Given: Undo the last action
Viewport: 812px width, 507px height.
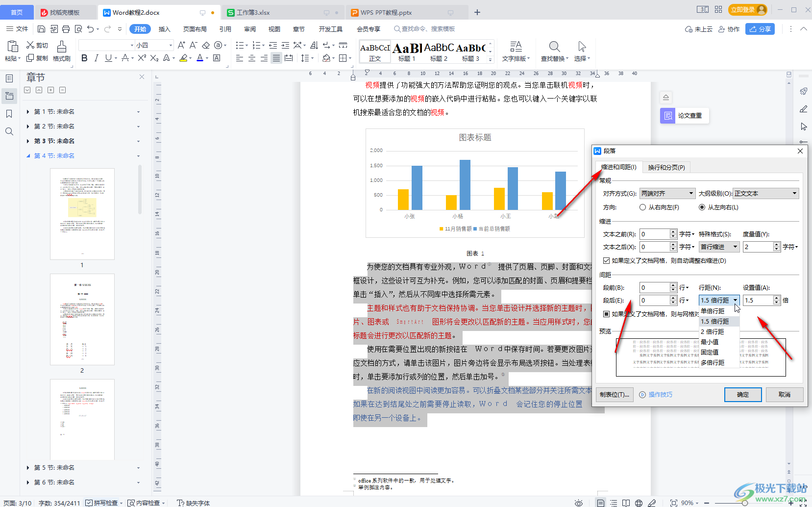Looking at the screenshot, I should click(x=90, y=29).
